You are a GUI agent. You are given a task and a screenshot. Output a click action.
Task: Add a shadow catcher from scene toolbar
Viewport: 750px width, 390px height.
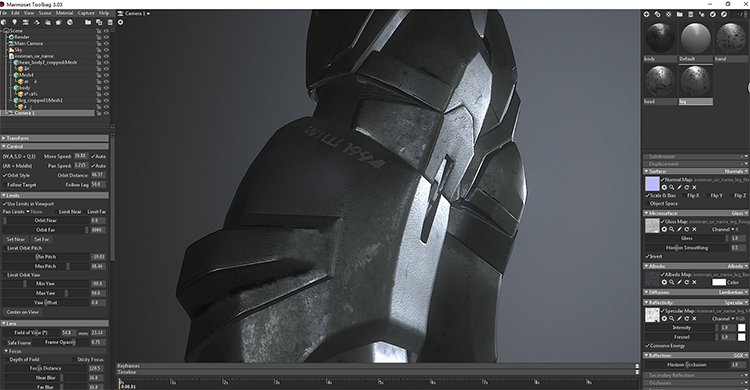click(48, 22)
